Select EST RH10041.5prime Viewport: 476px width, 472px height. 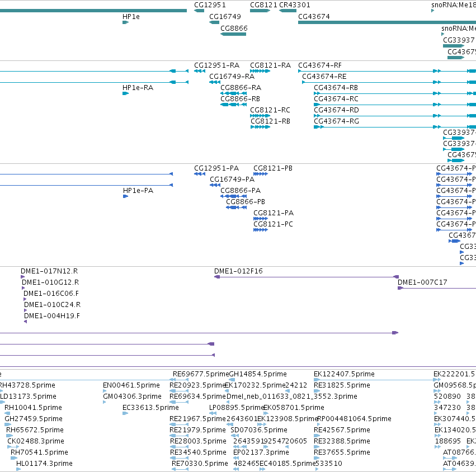33,408
